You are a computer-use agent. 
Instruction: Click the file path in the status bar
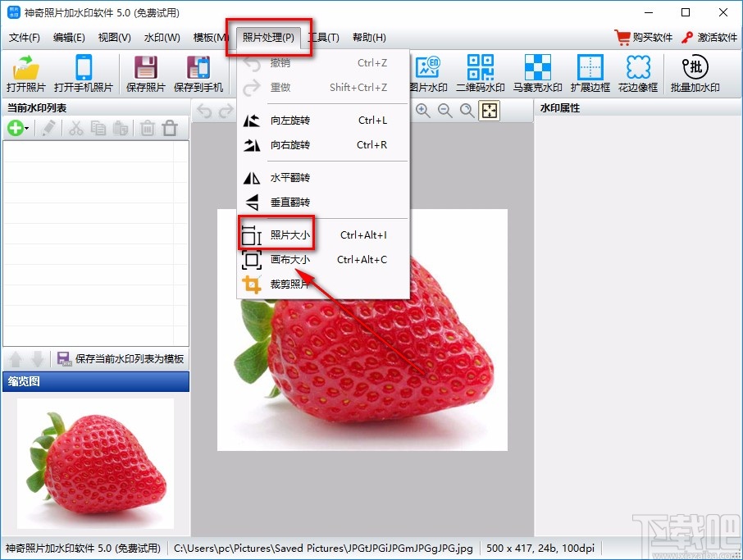pos(323,549)
